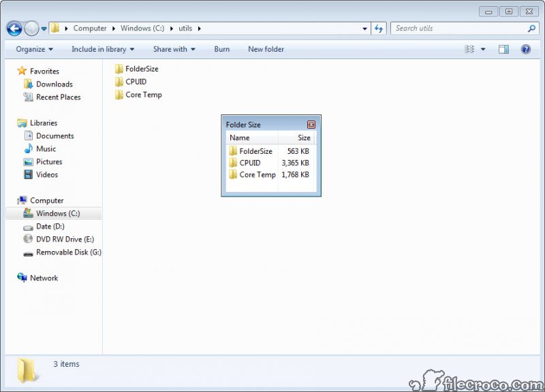The image size is (545, 392).
Task: Click the DVD RW disc icon
Action: [x=28, y=239]
